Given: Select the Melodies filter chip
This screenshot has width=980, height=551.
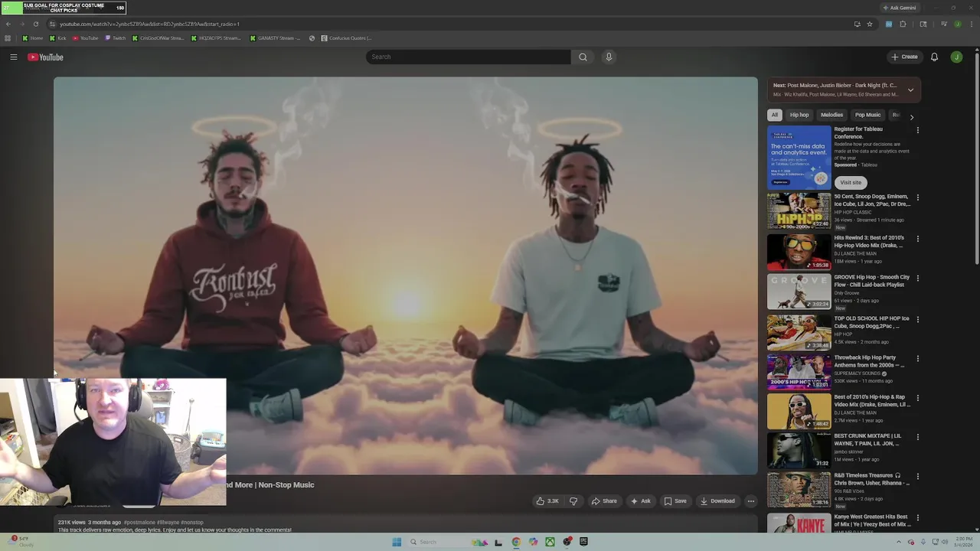Looking at the screenshot, I should (832, 115).
